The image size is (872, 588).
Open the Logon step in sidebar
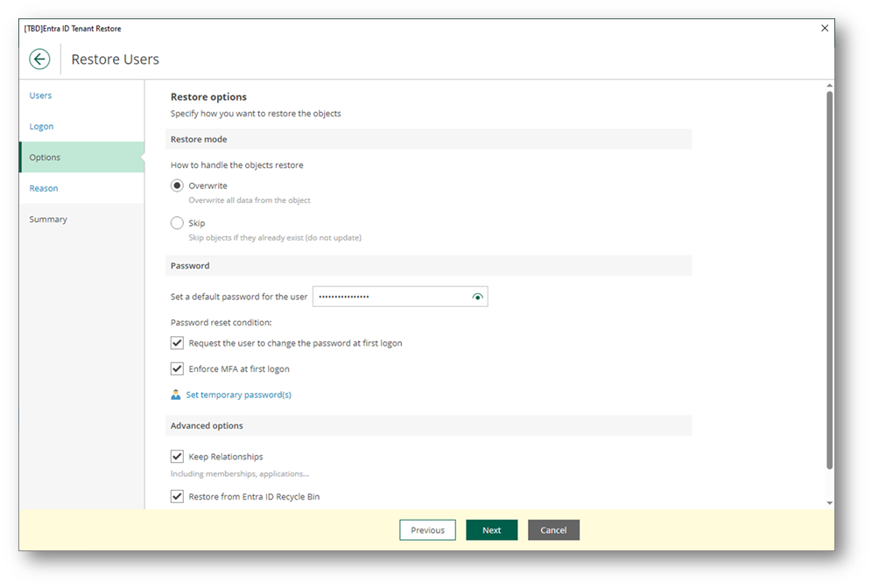(x=41, y=127)
